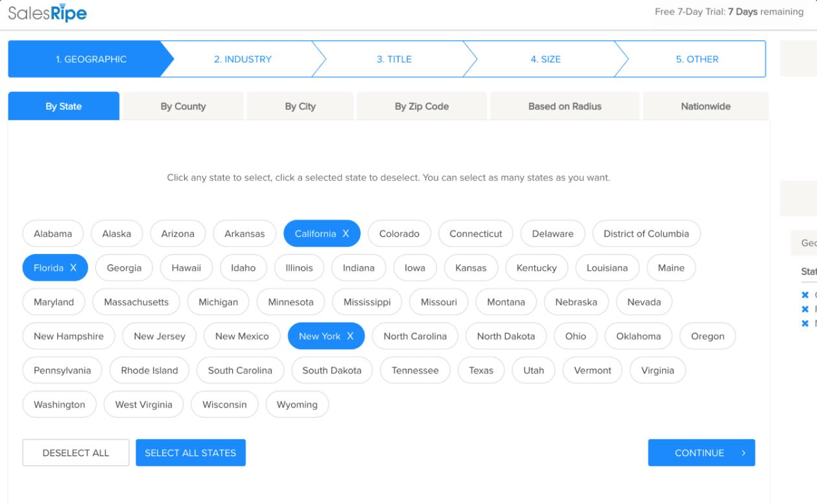Viewport: 817px width, 504px height.
Task: Pick the Maine state pill
Action: [x=671, y=268]
